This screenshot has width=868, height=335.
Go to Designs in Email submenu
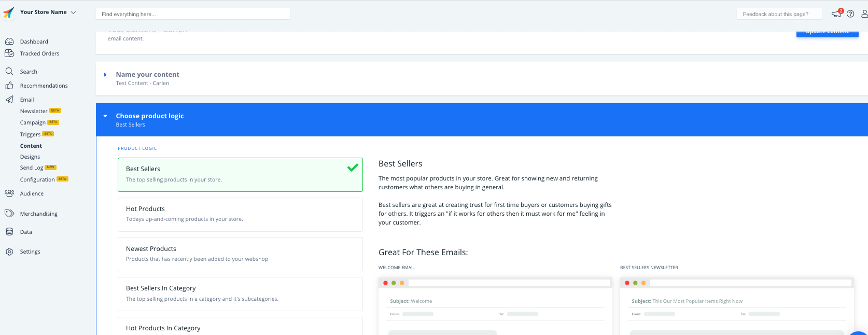30,157
